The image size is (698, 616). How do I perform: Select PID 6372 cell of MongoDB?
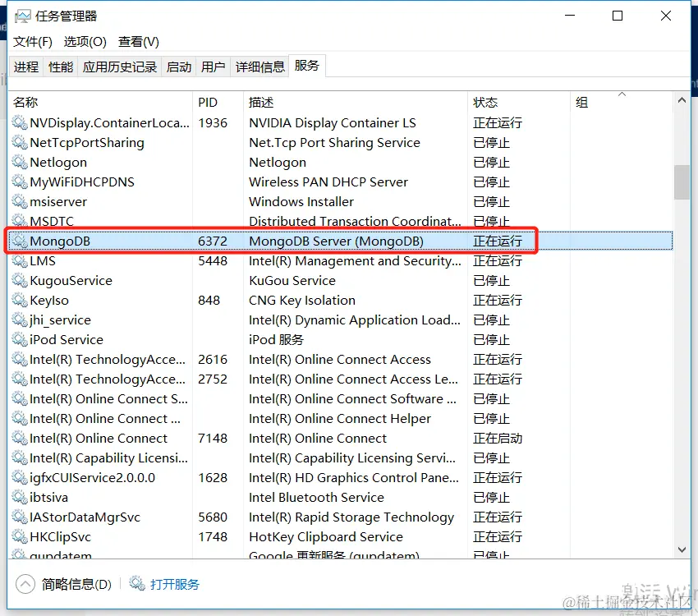tap(213, 241)
